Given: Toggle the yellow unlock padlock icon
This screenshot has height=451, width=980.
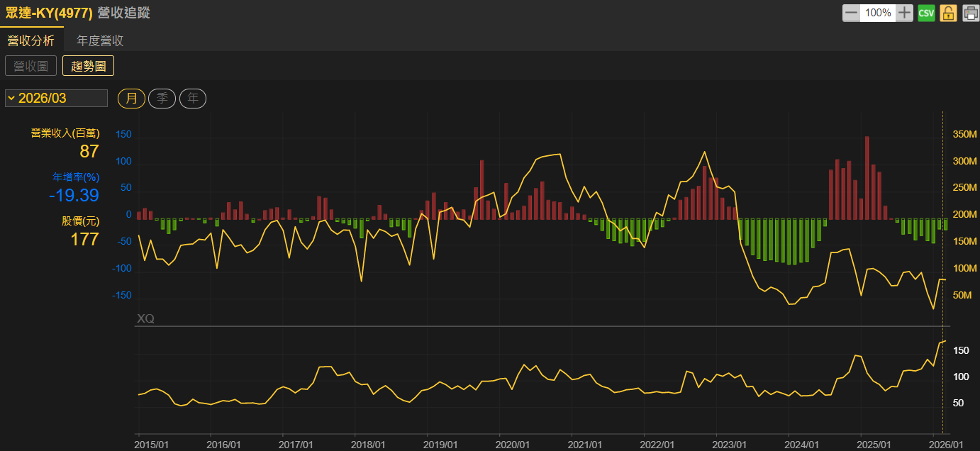Looking at the screenshot, I should point(948,13).
